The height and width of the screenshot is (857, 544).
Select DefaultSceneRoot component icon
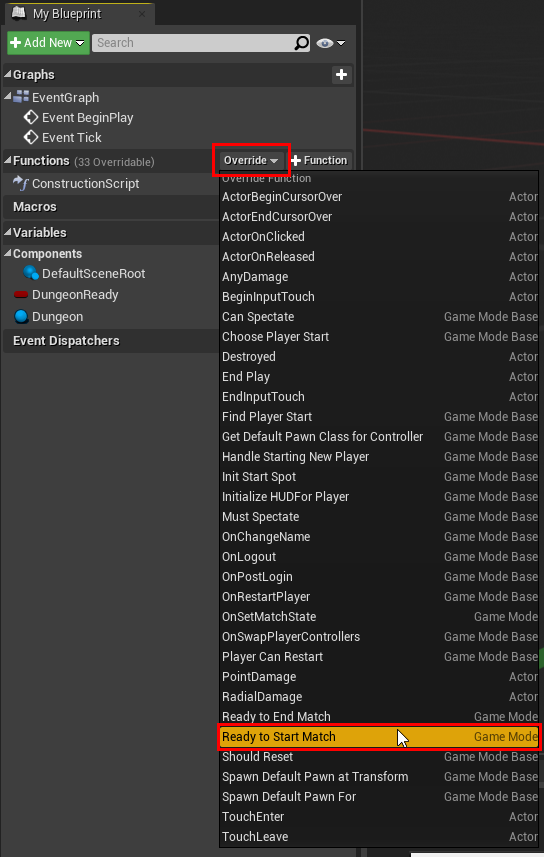(31, 273)
